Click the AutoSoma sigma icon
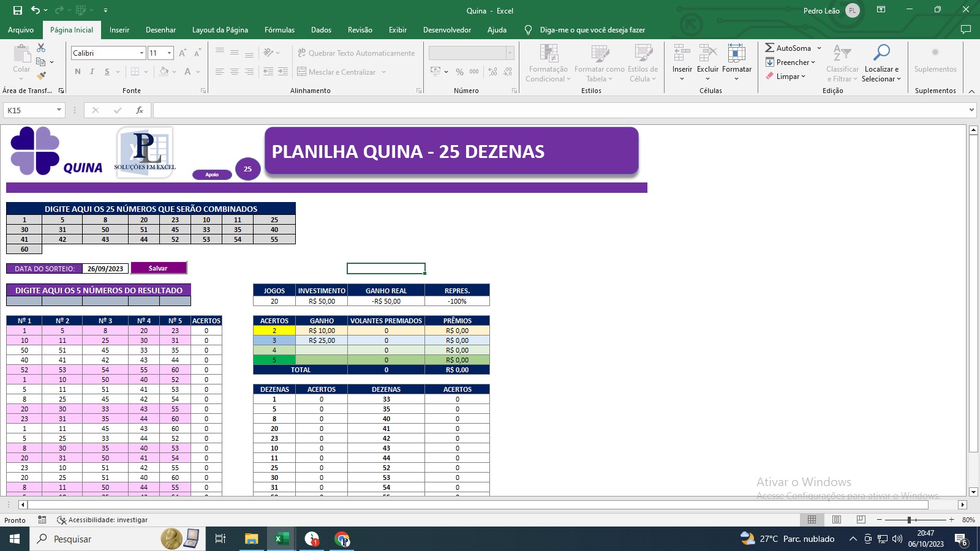The width and height of the screenshot is (980, 551). tap(770, 48)
